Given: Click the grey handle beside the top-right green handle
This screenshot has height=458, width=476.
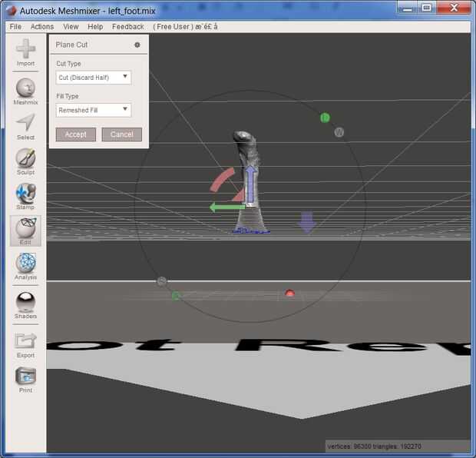Looking at the screenshot, I should pos(339,132).
